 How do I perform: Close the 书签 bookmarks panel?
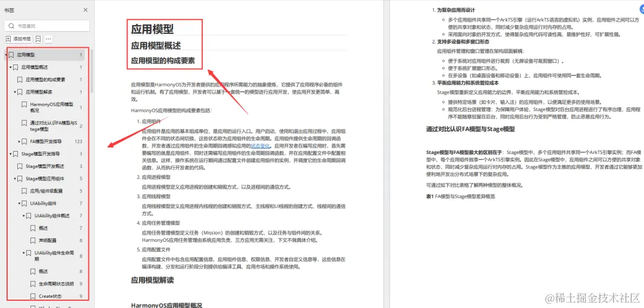click(x=85, y=10)
